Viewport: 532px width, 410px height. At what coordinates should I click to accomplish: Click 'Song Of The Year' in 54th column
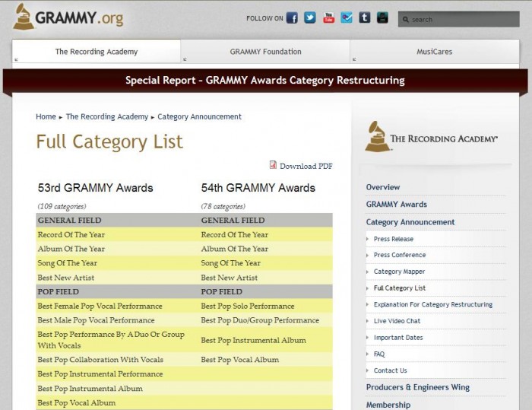tap(231, 263)
